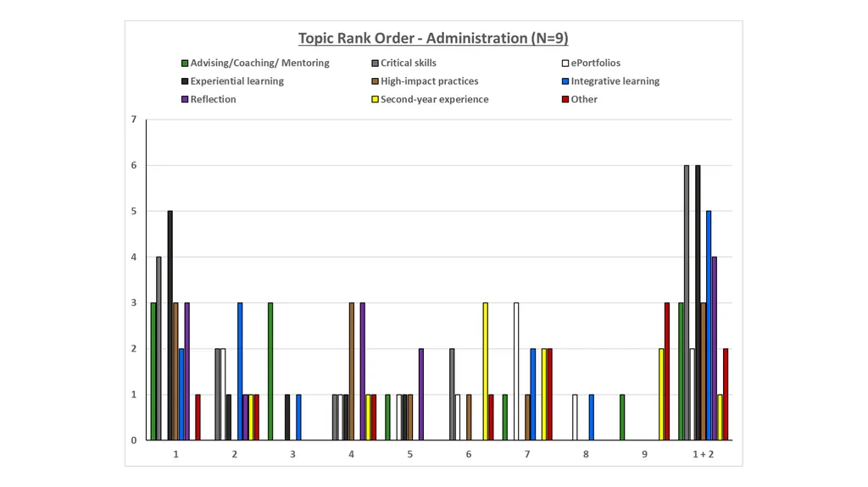868x487 pixels.
Task: Click y-axis value 0
Action: 134,440
